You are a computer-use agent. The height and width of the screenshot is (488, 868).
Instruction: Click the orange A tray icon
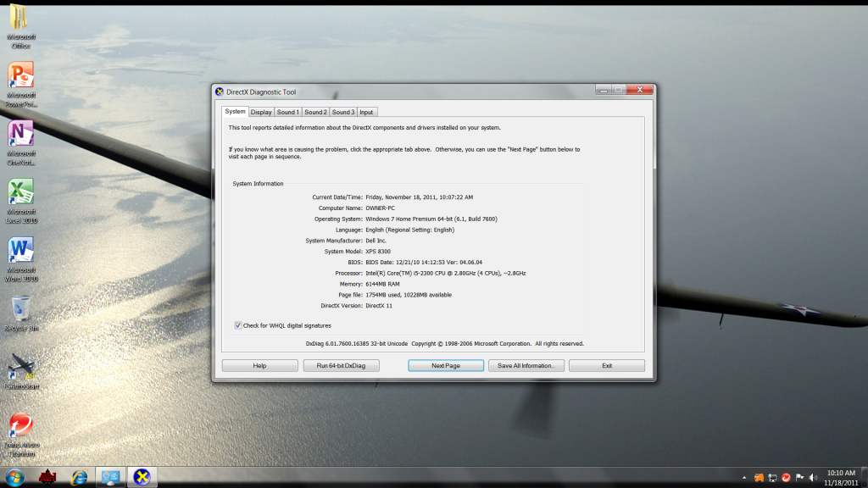tap(759, 478)
